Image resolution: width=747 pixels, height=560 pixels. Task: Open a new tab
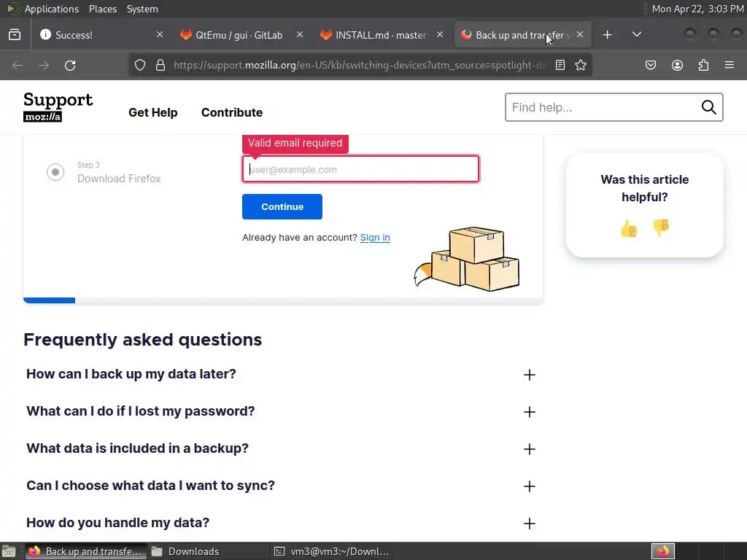[607, 35]
